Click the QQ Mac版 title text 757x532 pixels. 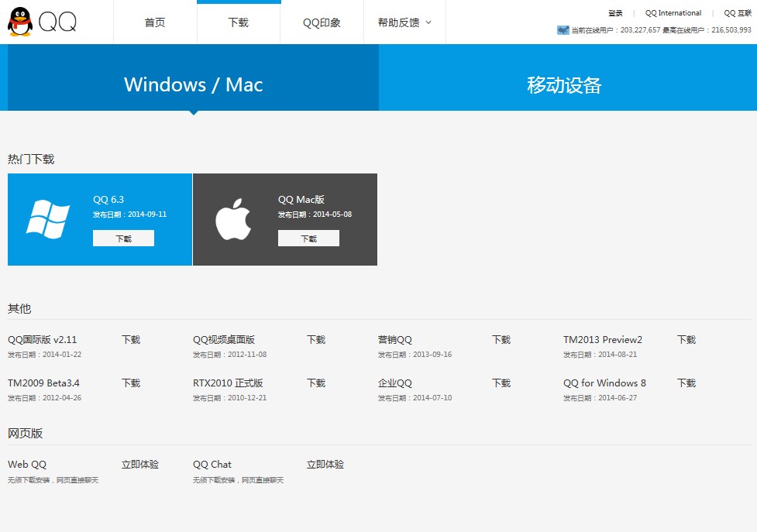[x=301, y=199]
